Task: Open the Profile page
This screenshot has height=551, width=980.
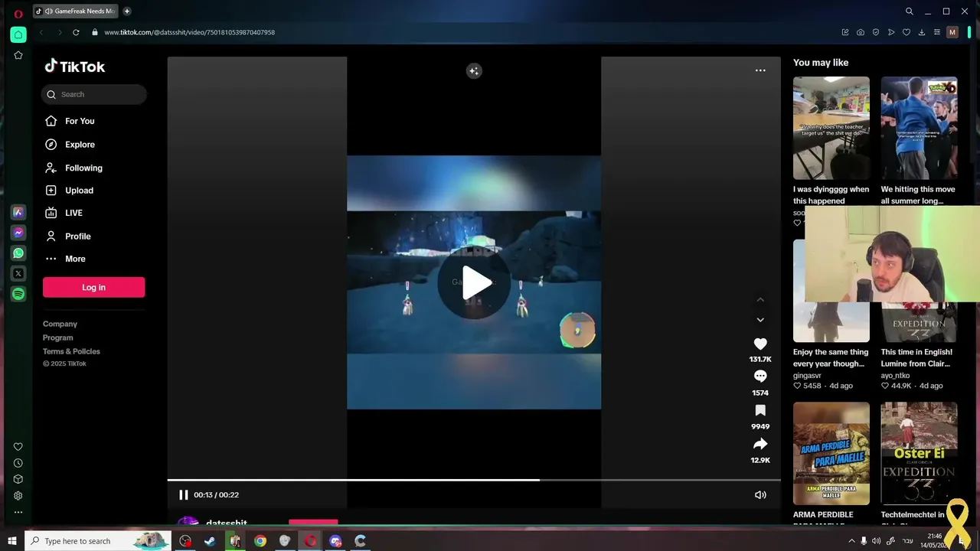Action: tap(68, 236)
